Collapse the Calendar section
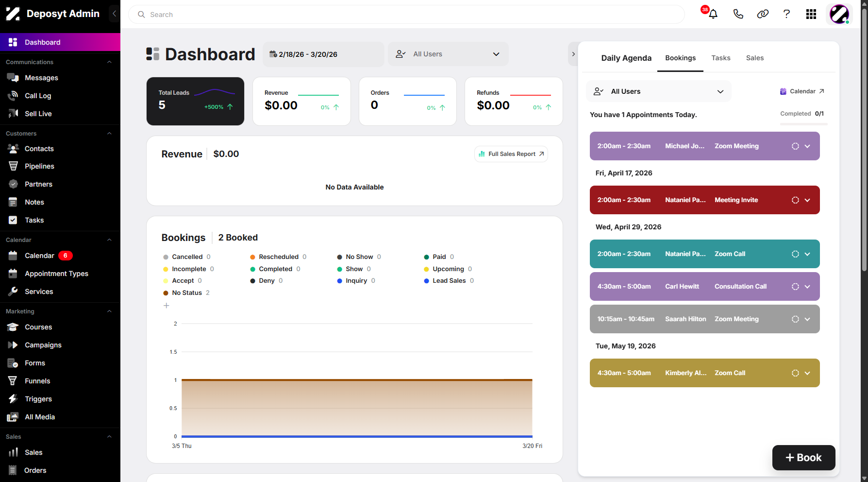 [109, 240]
